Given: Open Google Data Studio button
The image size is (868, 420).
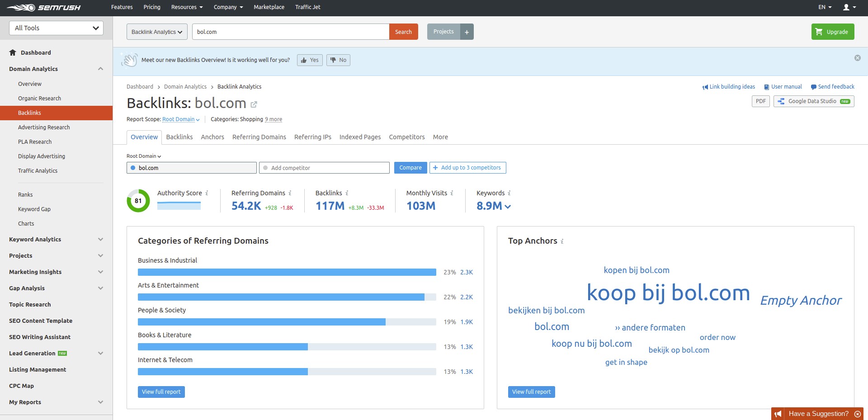Looking at the screenshot, I should click(814, 101).
